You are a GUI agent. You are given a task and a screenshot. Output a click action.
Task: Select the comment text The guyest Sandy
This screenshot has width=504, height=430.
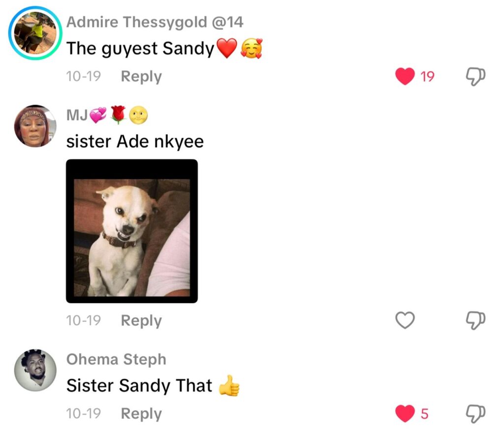coord(140,49)
